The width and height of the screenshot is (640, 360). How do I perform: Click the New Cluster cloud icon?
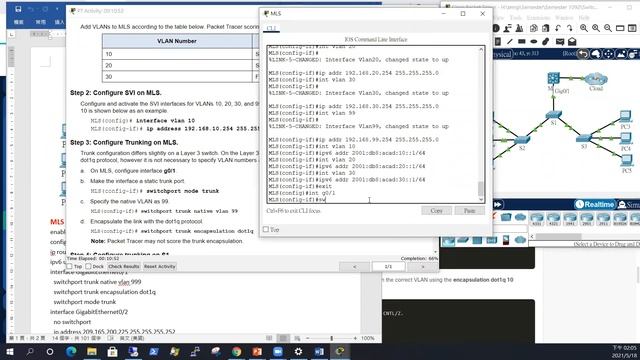pyautogui.click(x=596, y=54)
